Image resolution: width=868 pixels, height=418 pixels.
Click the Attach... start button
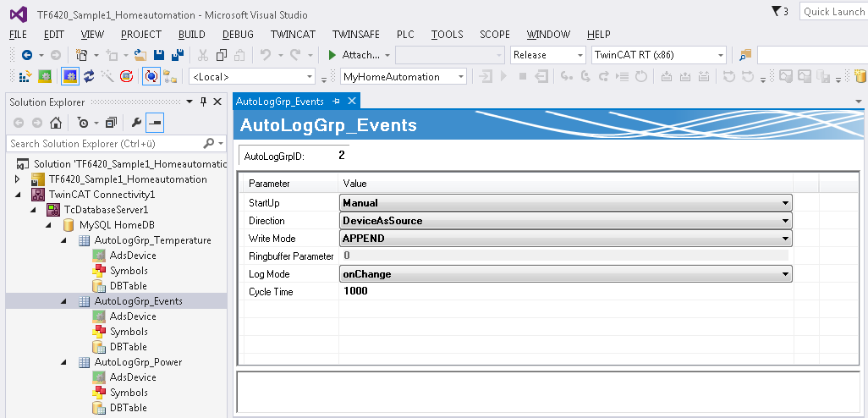354,55
